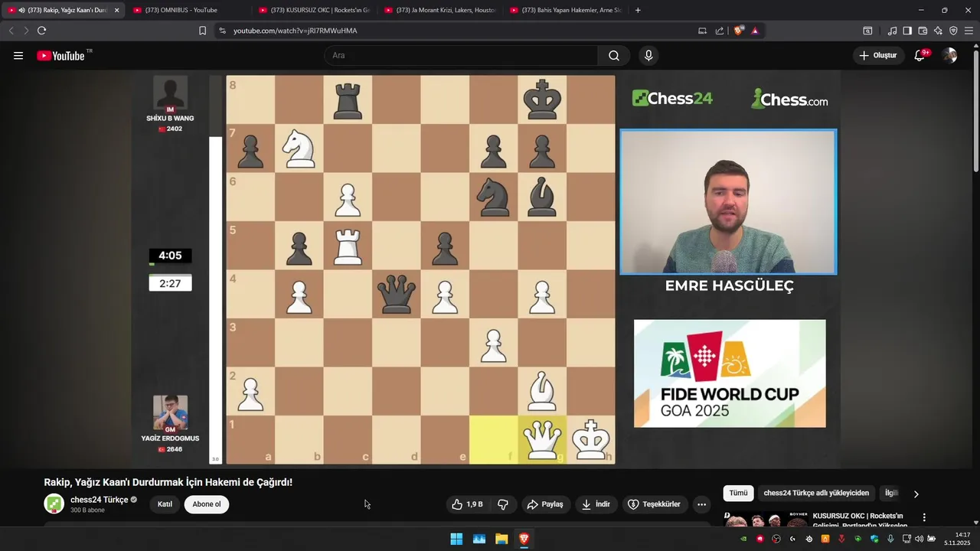Switch to the KUSURSUZ OKC Rockets tab
Viewport: 980px width, 551px height.
(x=315, y=10)
